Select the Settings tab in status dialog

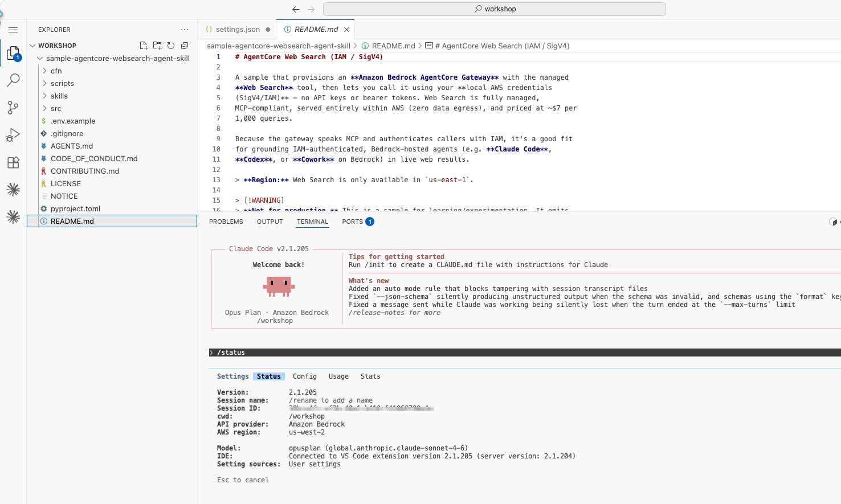[x=232, y=376]
